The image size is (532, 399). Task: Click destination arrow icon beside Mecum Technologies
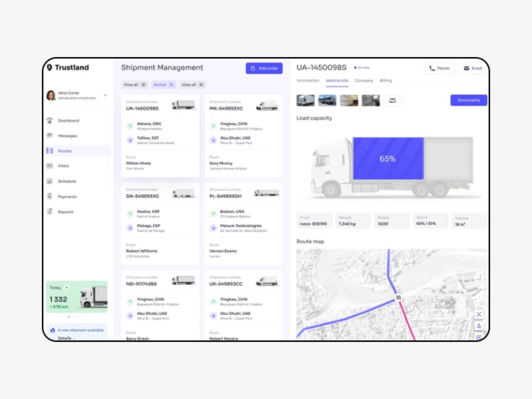click(x=213, y=228)
